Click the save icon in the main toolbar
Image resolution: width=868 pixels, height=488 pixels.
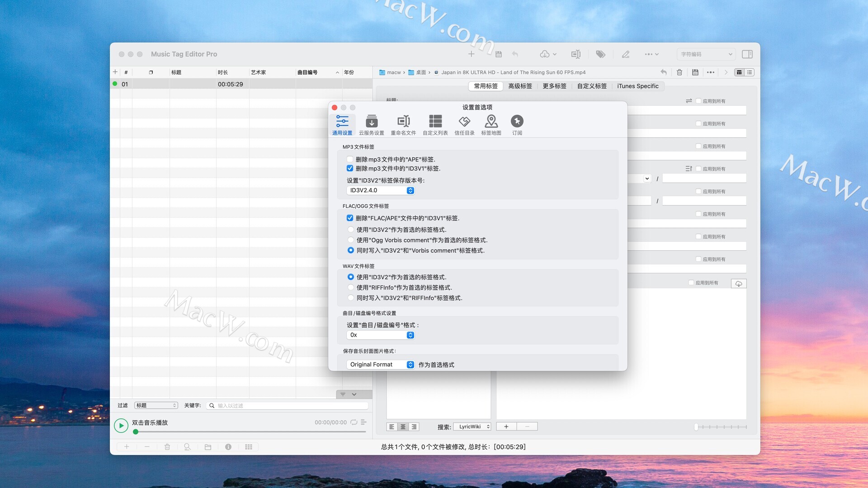[498, 54]
